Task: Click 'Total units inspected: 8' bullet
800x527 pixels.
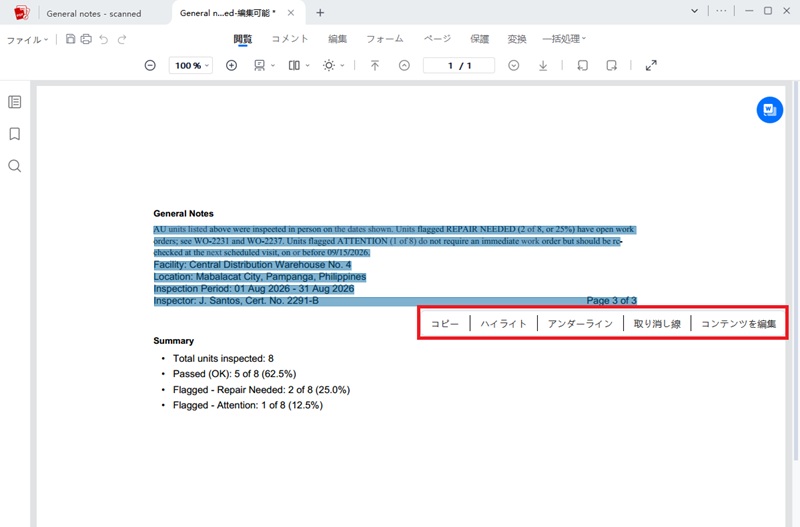Action: click(223, 359)
